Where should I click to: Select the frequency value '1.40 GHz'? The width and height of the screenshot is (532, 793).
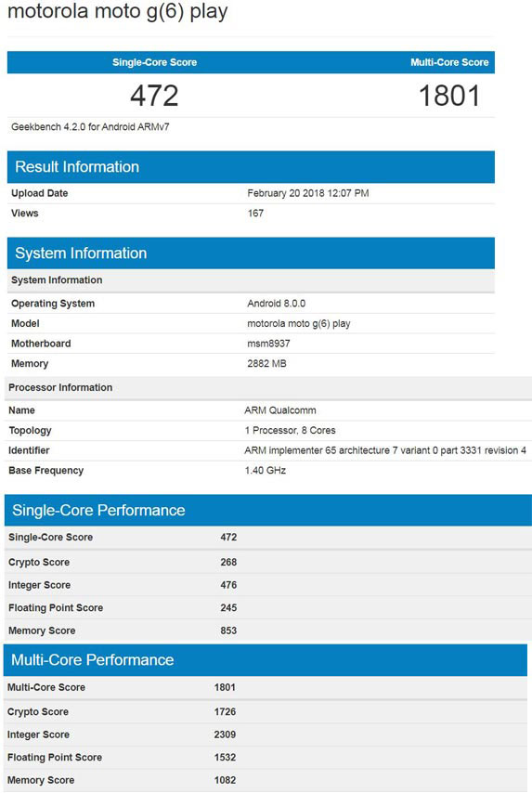point(266,471)
